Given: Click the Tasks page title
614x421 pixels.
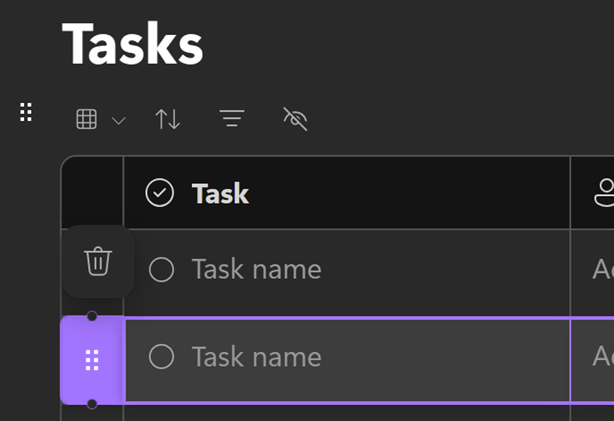Looking at the screenshot, I should coord(133,44).
